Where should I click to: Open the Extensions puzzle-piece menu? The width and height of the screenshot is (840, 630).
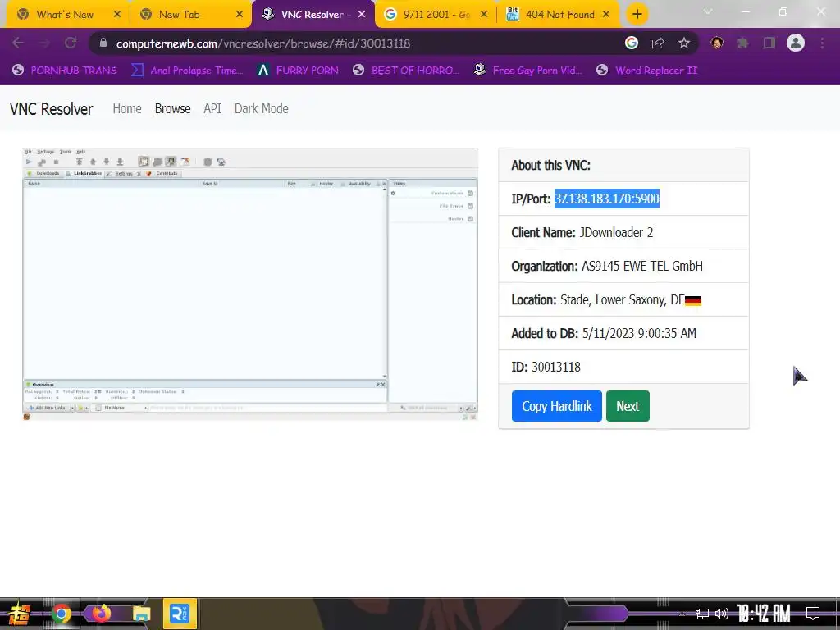pyautogui.click(x=743, y=43)
